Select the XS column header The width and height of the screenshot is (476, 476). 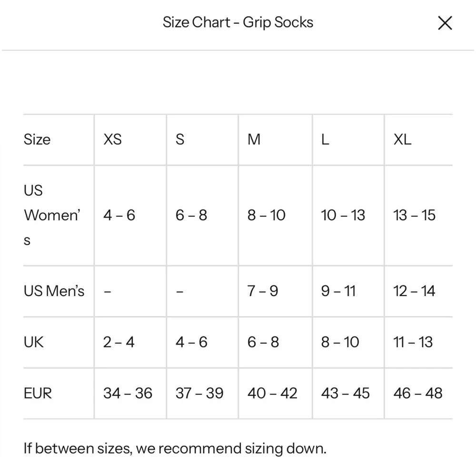112,139
